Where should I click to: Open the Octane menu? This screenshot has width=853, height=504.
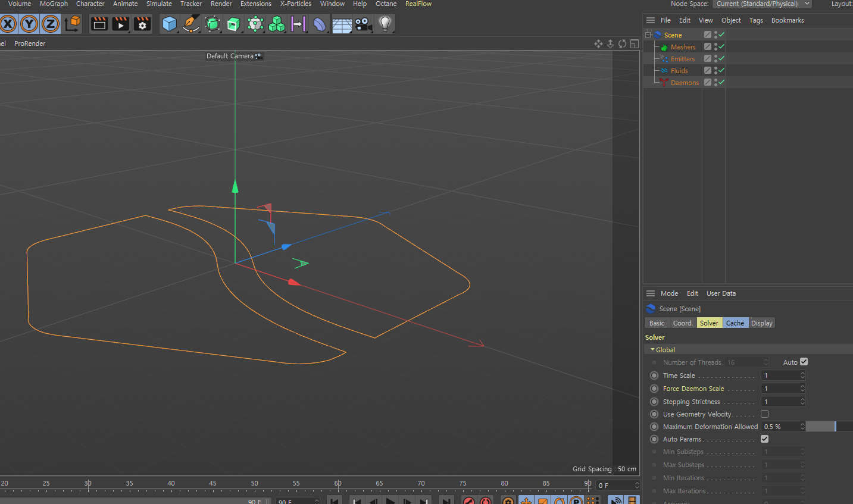tap(386, 4)
